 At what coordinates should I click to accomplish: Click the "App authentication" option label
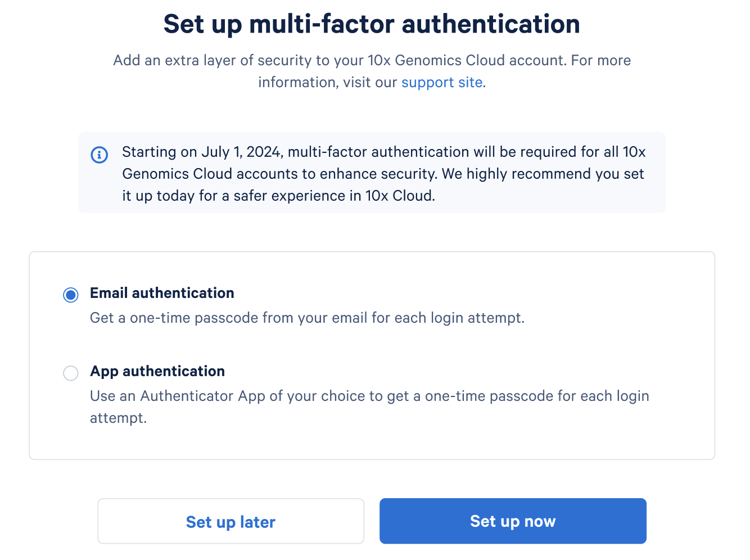point(157,371)
